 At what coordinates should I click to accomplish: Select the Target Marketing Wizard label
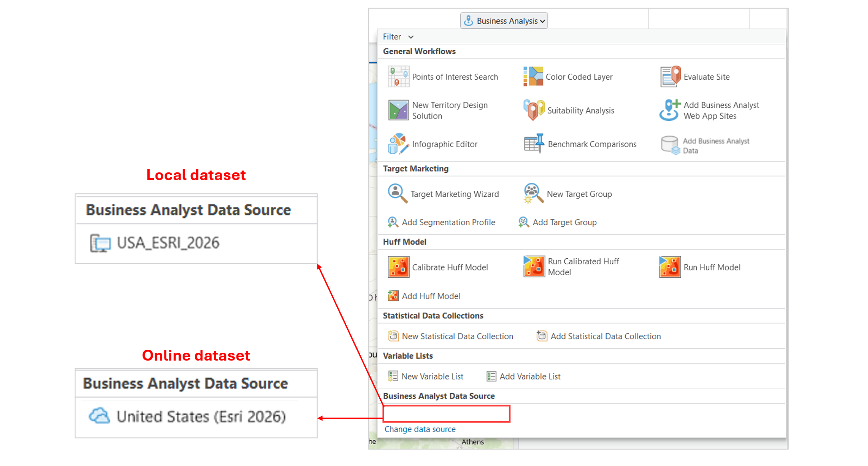pyautogui.click(x=455, y=194)
